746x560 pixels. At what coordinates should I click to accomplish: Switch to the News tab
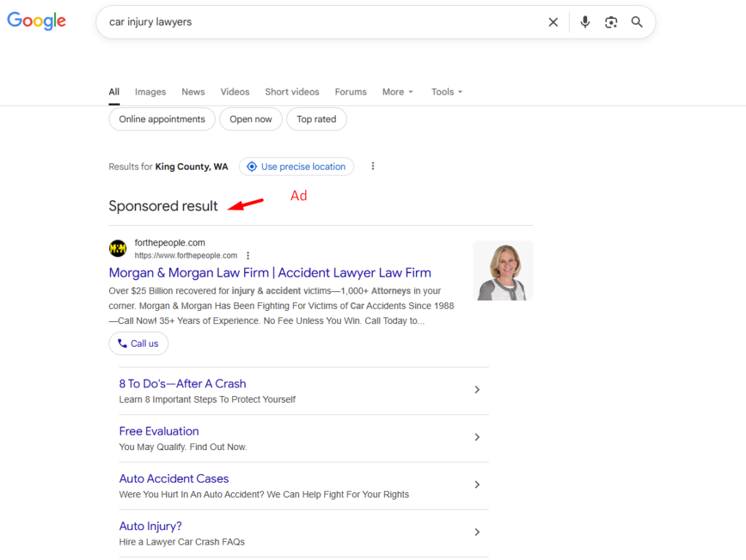click(193, 92)
